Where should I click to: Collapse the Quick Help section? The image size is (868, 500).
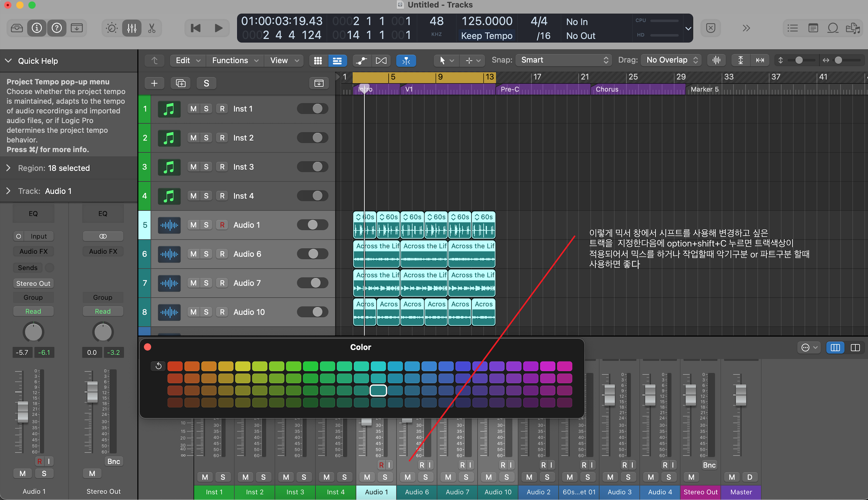point(8,61)
